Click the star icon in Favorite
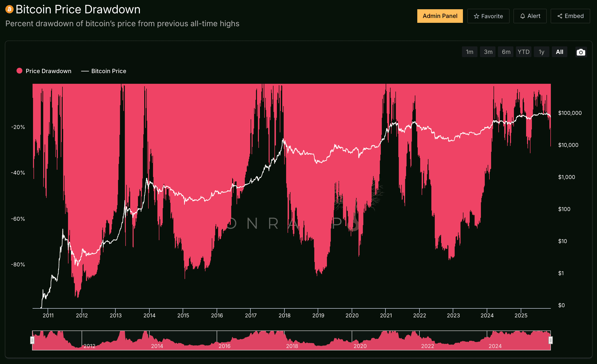This screenshot has width=597, height=364. click(x=476, y=16)
